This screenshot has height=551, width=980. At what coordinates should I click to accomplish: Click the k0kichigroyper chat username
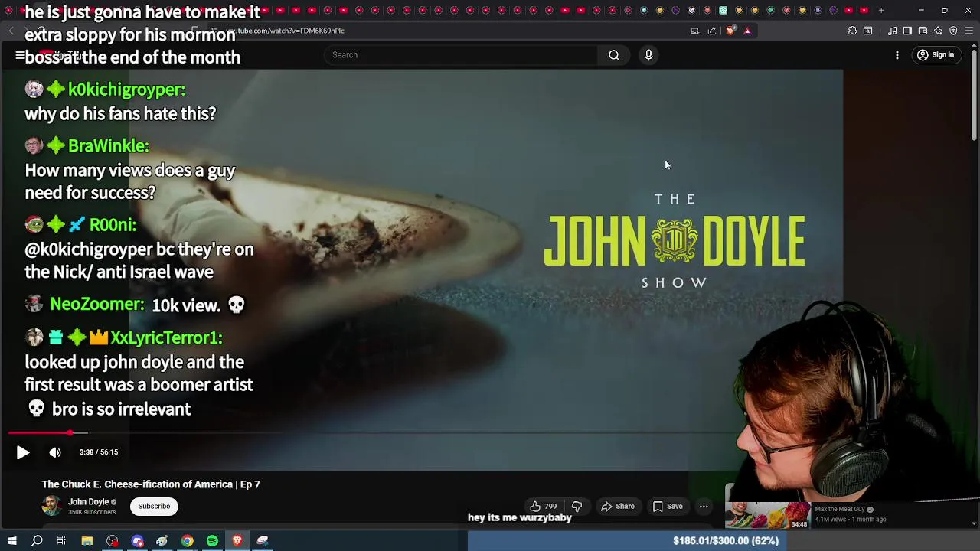point(126,90)
